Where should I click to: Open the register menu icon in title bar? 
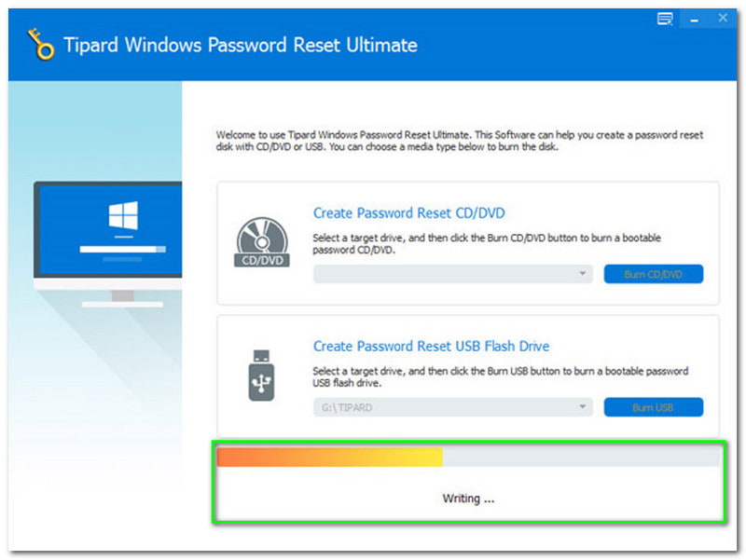664,19
